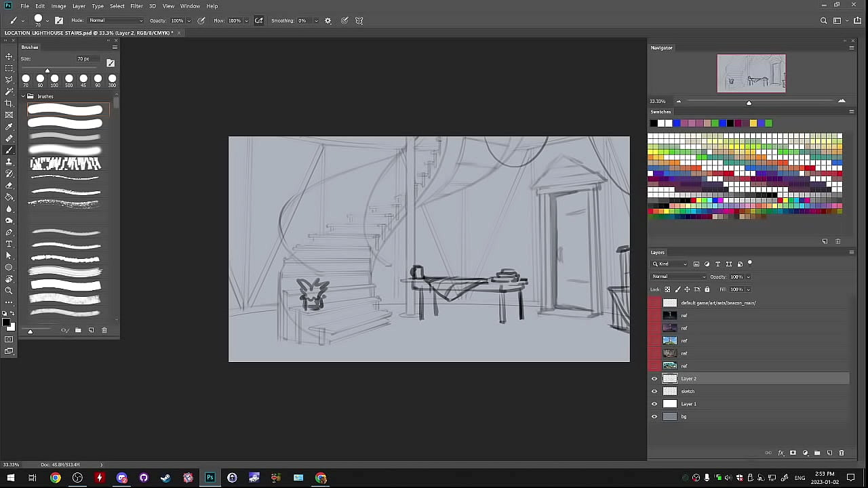
Task: Select the Layer 1 layer
Action: [688, 404]
